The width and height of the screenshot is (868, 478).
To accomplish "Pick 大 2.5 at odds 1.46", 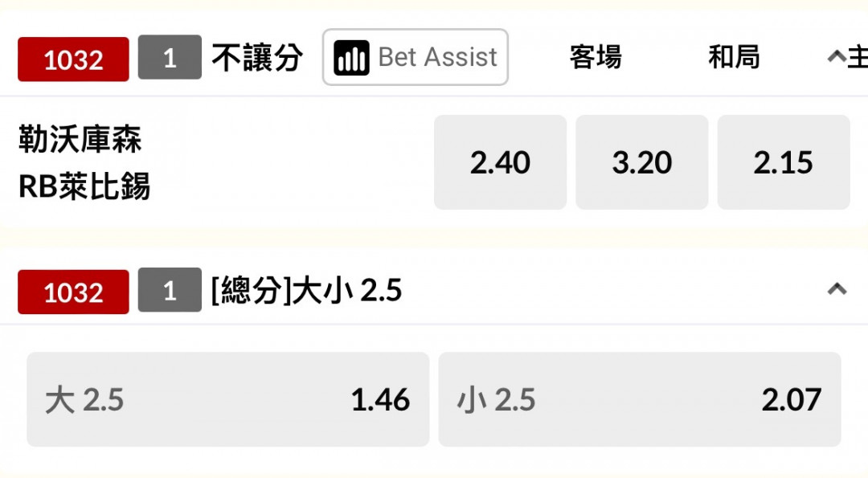I will pyautogui.click(x=227, y=399).
